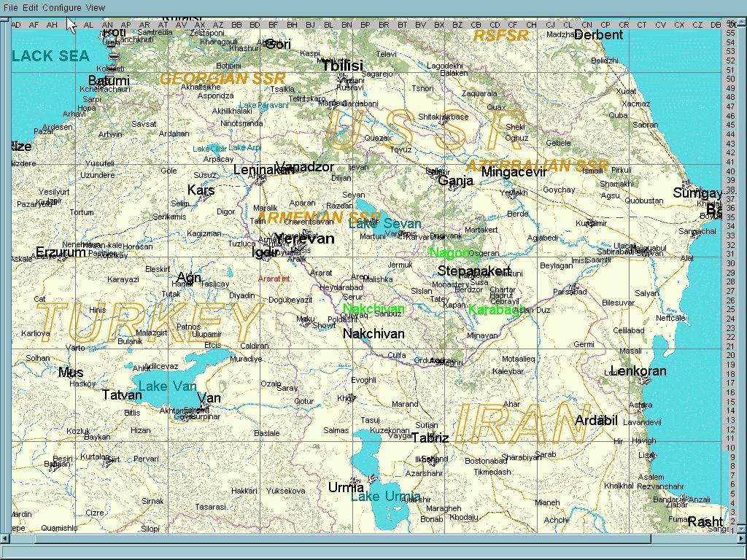
Task: Click the vertical scrollbar down arrow
Action: [x=741, y=529]
